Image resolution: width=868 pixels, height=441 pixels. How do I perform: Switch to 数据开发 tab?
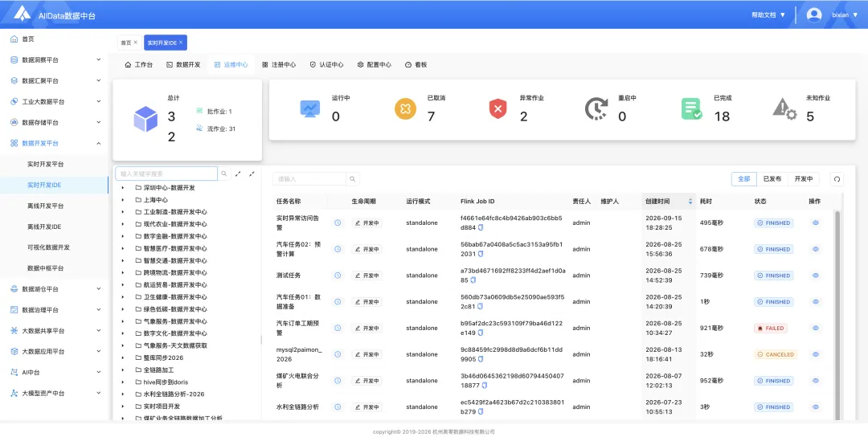click(x=183, y=65)
